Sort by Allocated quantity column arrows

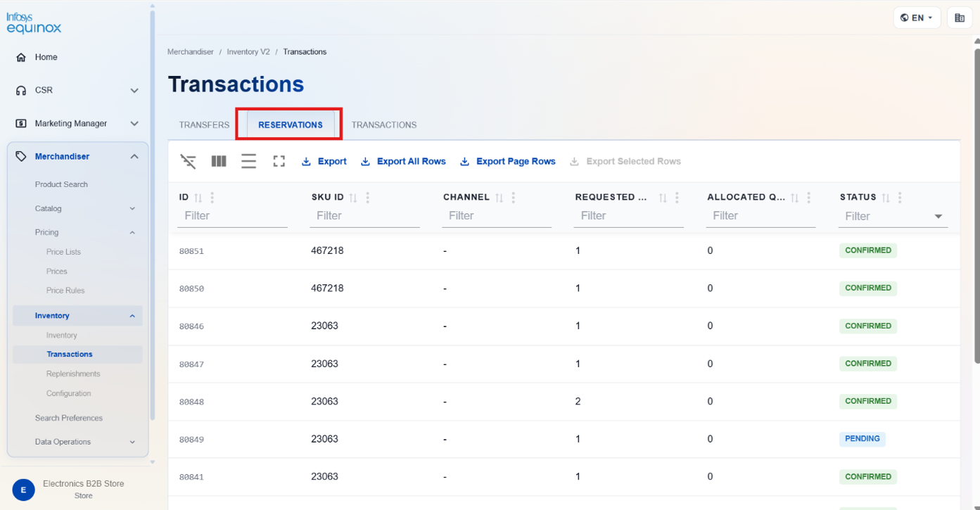[x=794, y=198]
